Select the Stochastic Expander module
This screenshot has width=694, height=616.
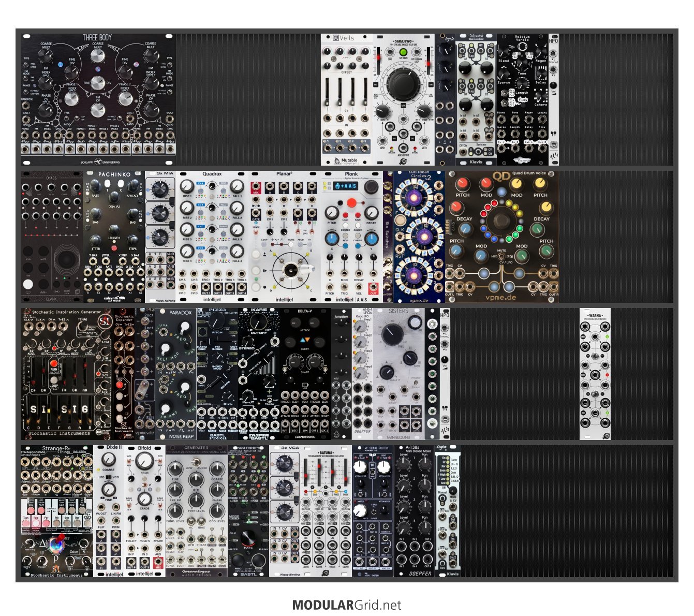click(x=124, y=374)
